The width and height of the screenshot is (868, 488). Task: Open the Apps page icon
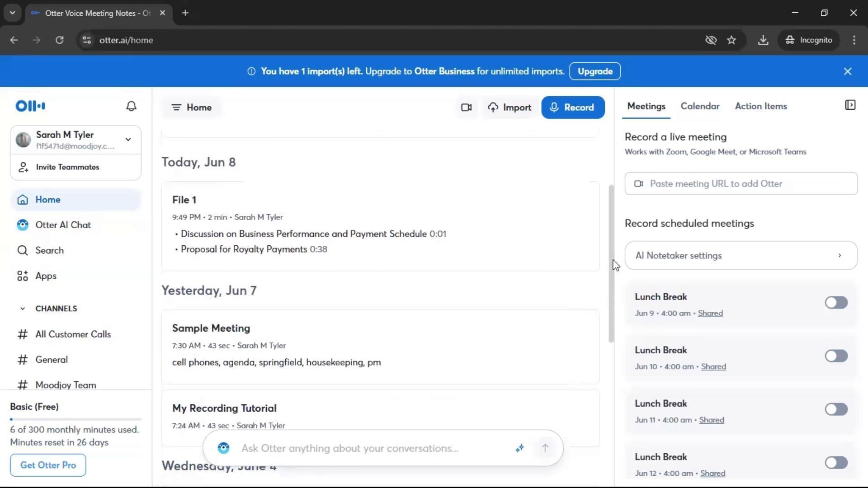pyautogui.click(x=23, y=276)
